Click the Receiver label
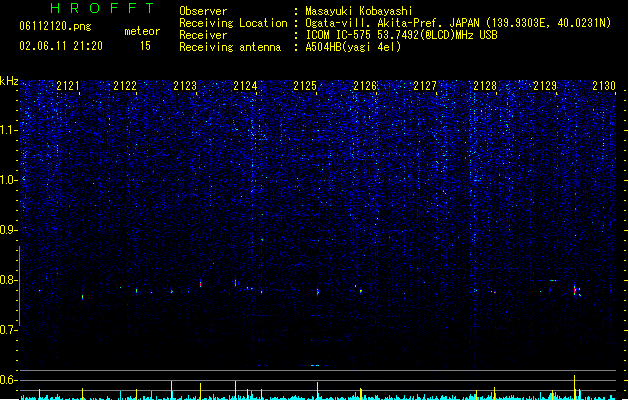629x400 pixels. coord(203,35)
